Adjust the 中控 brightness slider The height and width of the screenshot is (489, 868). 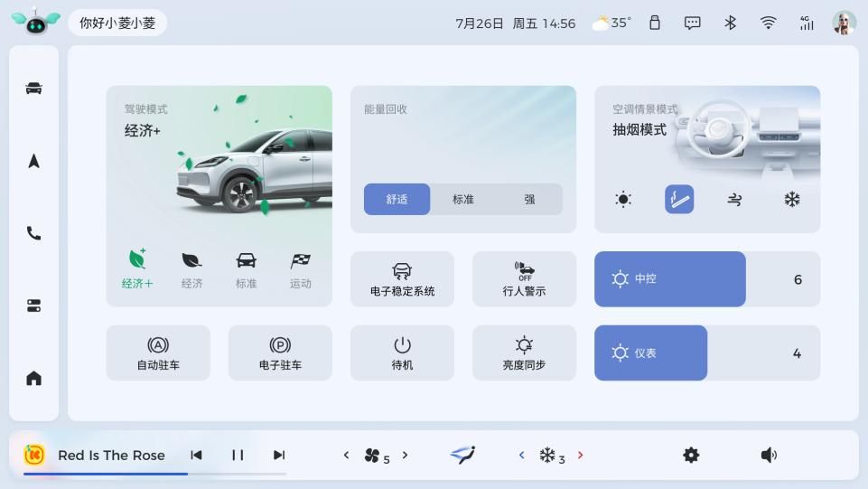click(706, 279)
